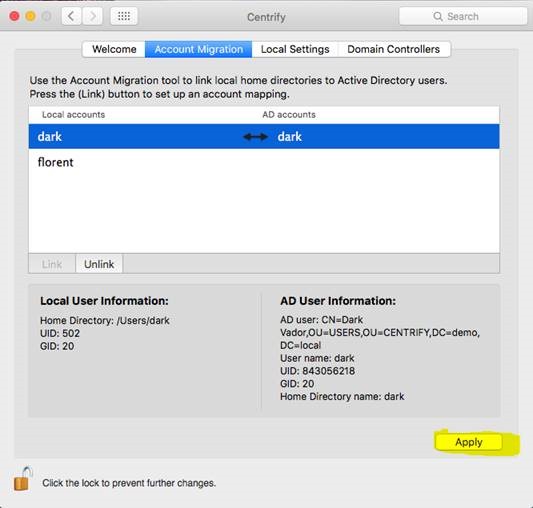533x508 pixels.
Task: Click the User name: dark line
Action: tap(317, 358)
